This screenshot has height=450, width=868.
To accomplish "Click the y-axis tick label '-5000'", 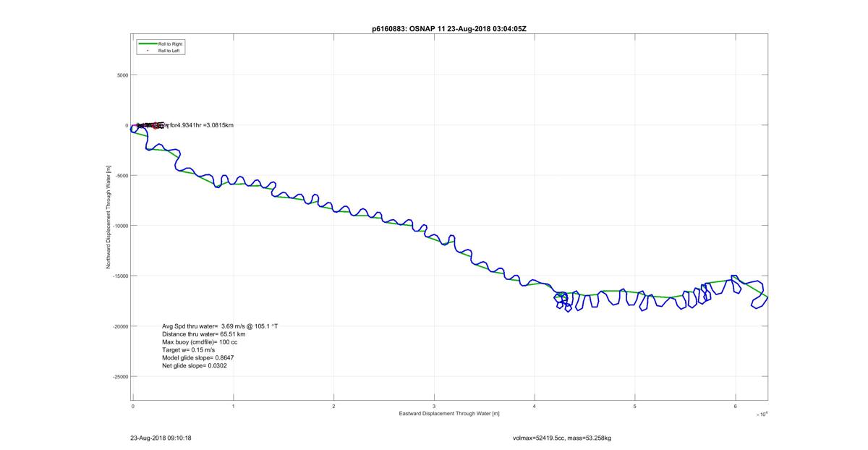I will coord(121,176).
